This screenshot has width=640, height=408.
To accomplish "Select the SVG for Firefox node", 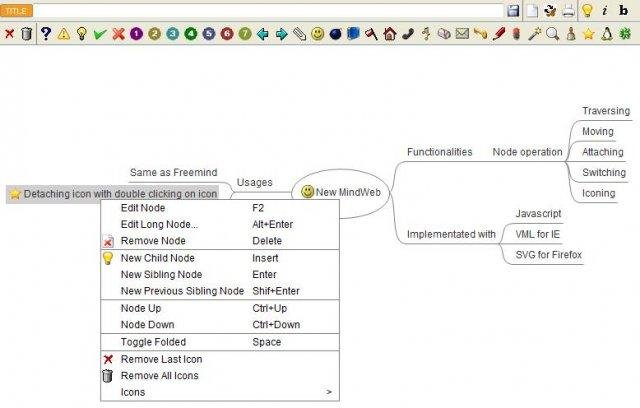I will pyautogui.click(x=548, y=255).
